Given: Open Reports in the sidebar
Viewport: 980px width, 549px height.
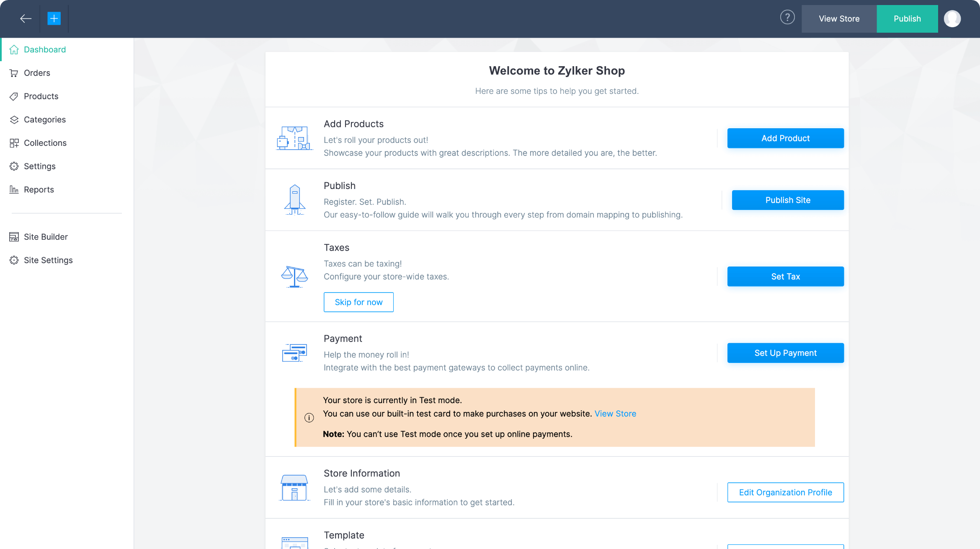Looking at the screenshot, I should [x=39, y=189].
